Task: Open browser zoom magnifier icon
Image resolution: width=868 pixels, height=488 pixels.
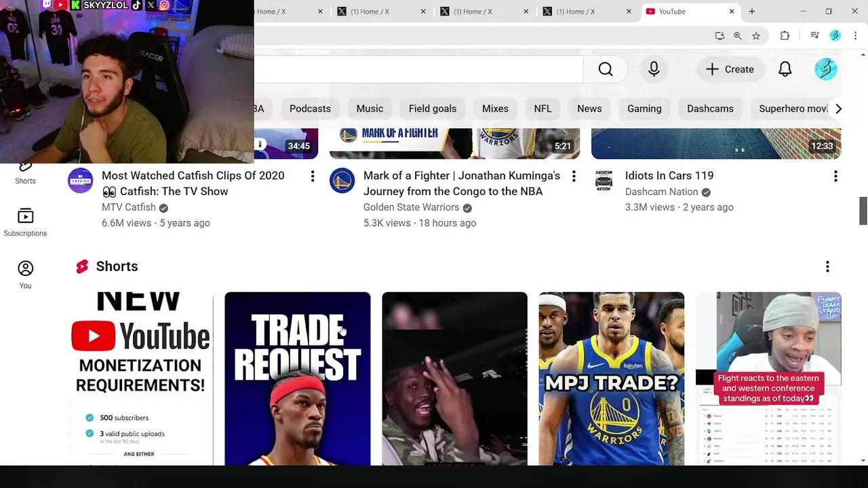Action: coord(738,36)
